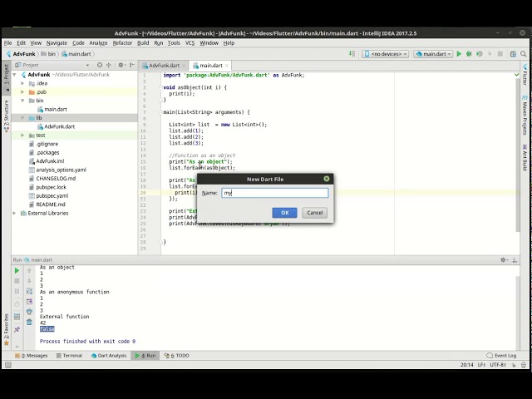Hide the Run panel
This screenshot has height=399, width=532.
[515, 260]
